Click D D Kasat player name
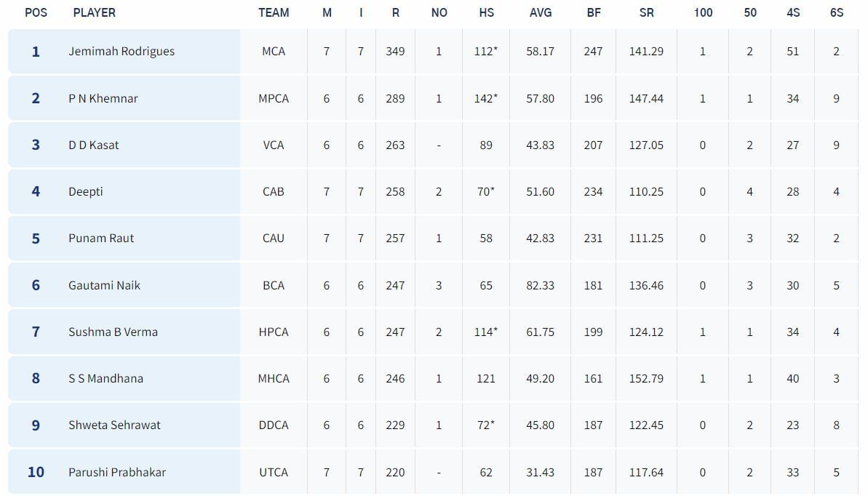This screenshot has height=496, width=868. [x=94, y=145]
